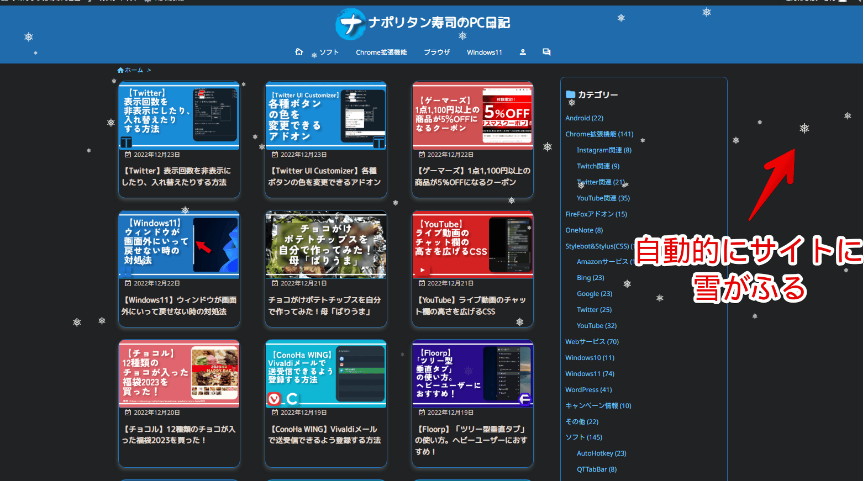
Task: Open the Stylebot&Stylus(CSS) category
Action: pyautogui.click(x=599, y=246)
